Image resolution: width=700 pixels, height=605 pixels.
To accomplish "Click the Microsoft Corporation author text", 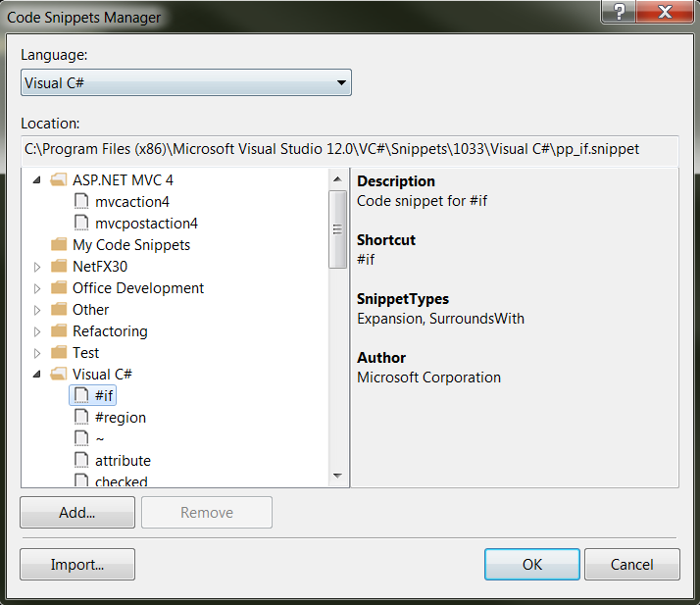I will [x=429, y=378].
